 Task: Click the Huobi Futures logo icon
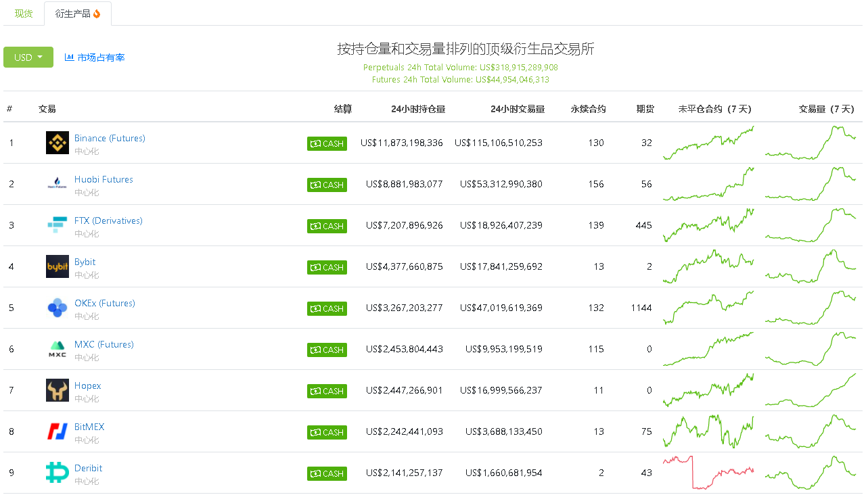click(58, 184)
